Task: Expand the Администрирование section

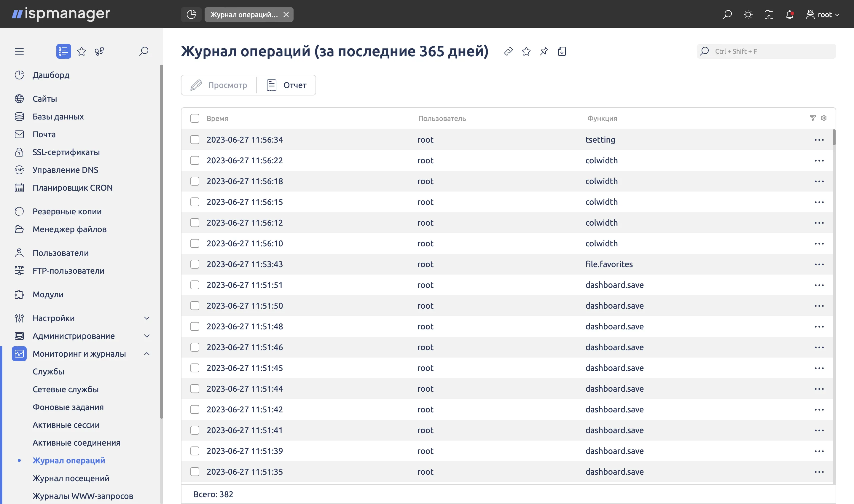Action: click(x=147, y=336)
